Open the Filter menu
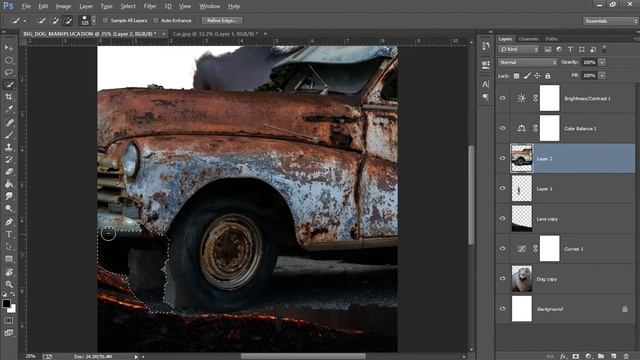 (150, 6)
